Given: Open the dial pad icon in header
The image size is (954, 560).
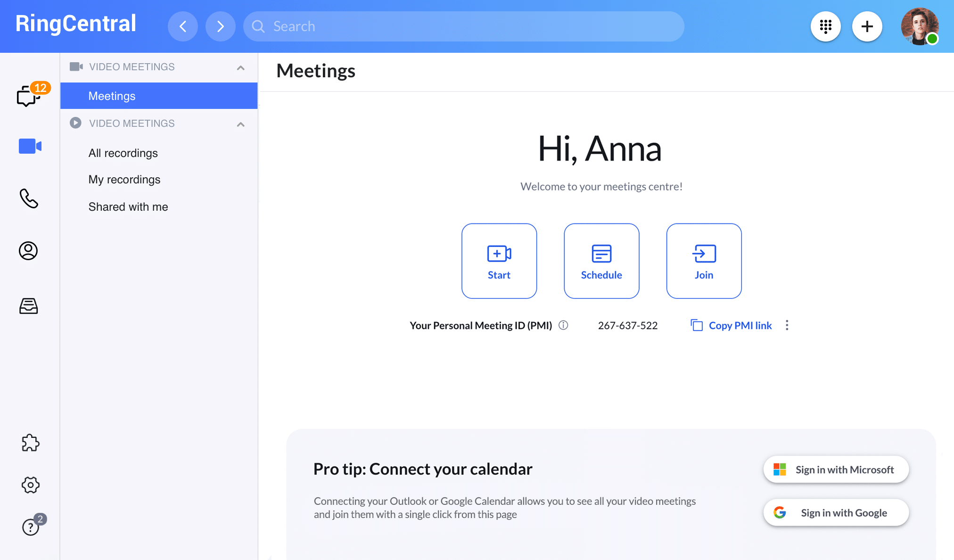Looking at the screenshot, I should (825, 26).
